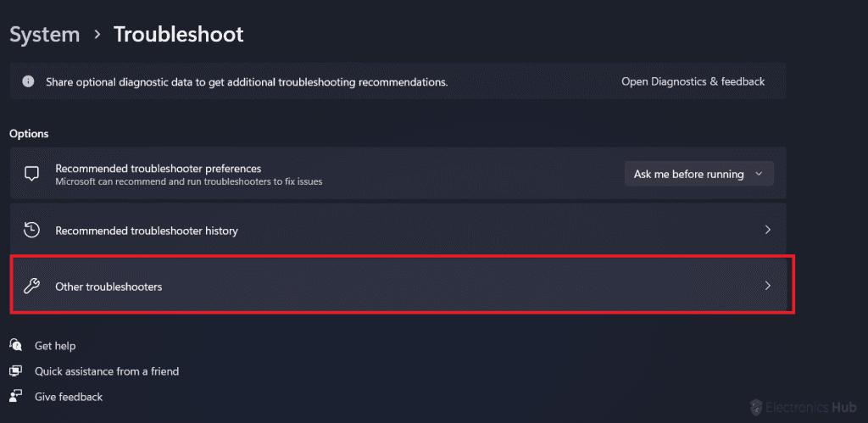Click the history clock icon
Image resolution: width=868 pixels, height=423 pixels.
click(32, 230)
